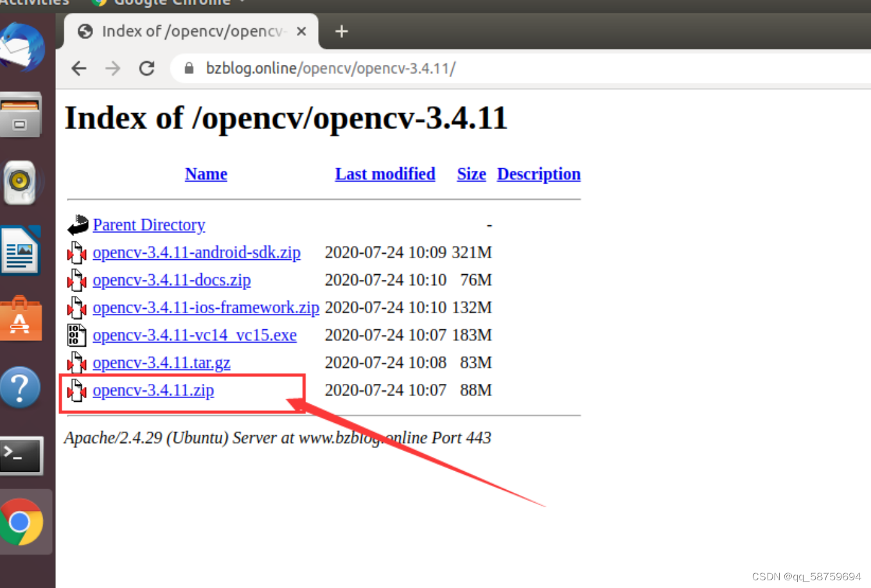The image size is (871, 588).
Task: Go back to the previous page
Action: 78,68
